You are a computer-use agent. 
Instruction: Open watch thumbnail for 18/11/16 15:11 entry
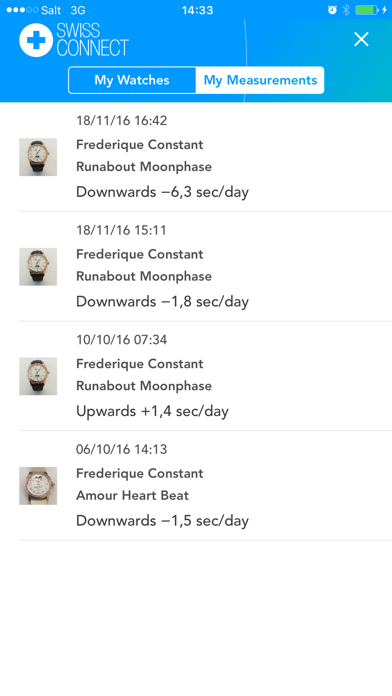tap(38, 267)
